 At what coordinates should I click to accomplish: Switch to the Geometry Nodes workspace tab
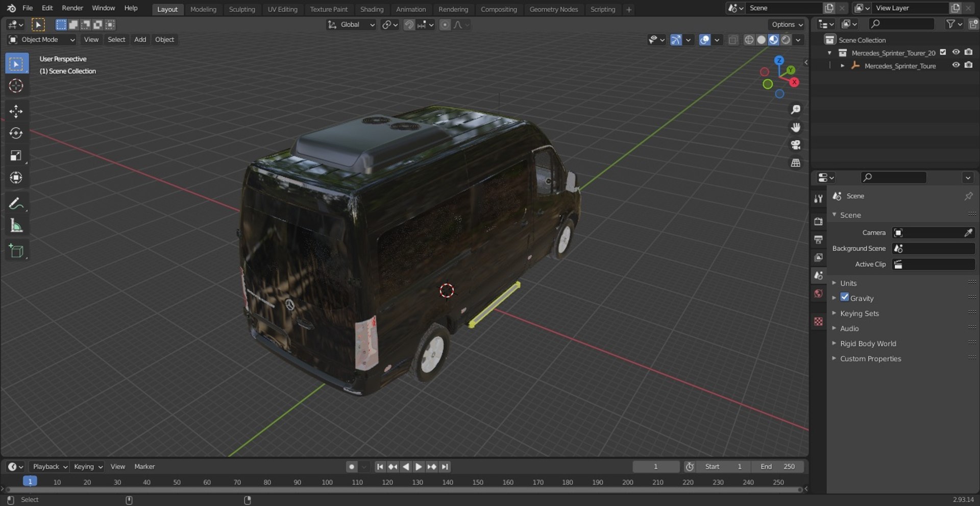point(554,9)
